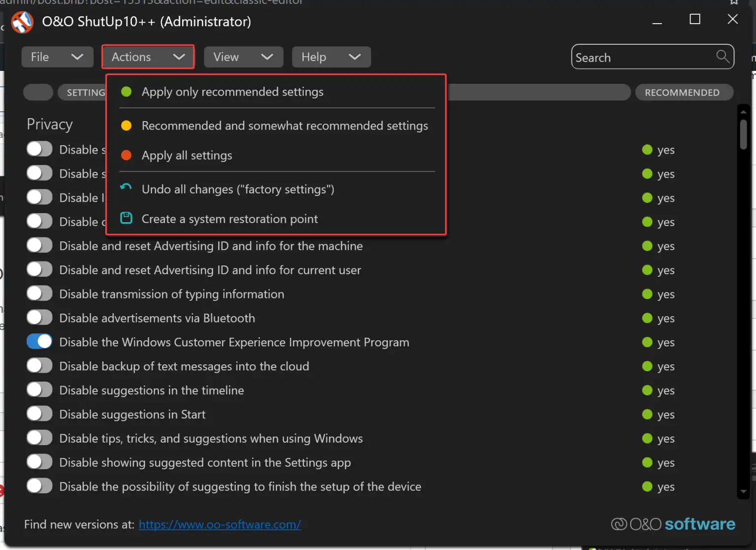Click the O&O ShutUp10++ app logo icon

pyautogui.click(x=22, y=22)
